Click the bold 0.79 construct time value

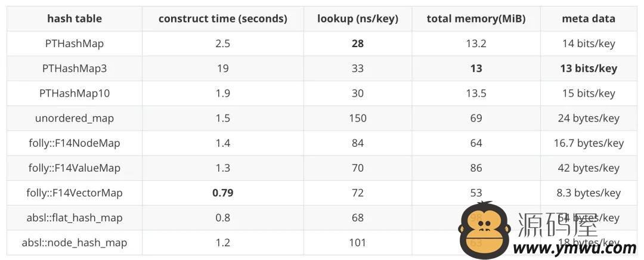(223, 193)
